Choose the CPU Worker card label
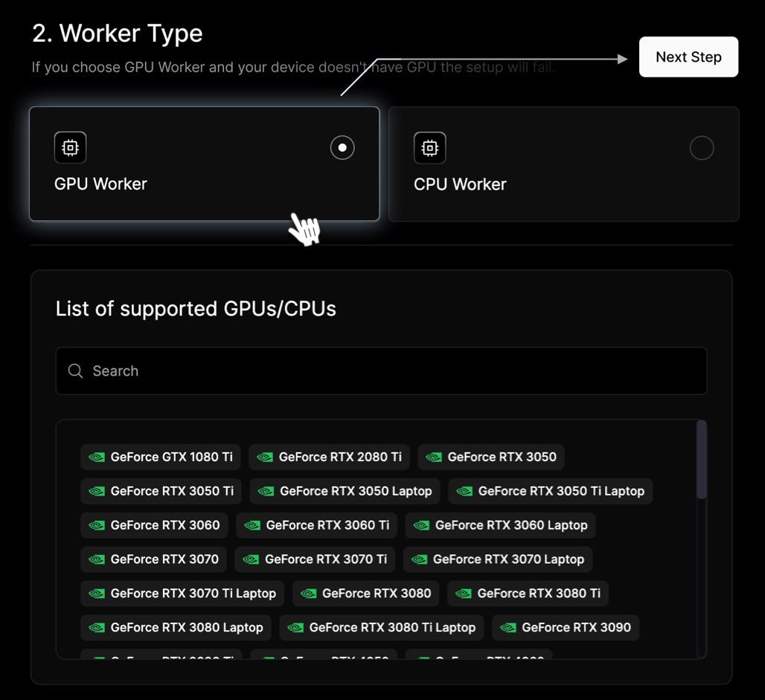Image resolution: width=765 pixels, height=700 pixels. tap(460, 184)
